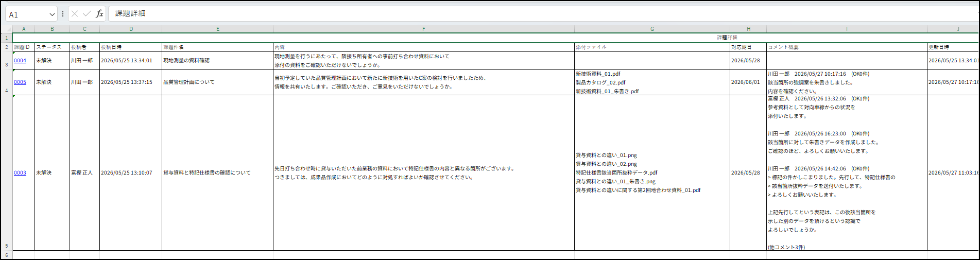This screenshot has height=260, width=980.
Task: Click the 内容 header cell
Action: [424, 47]
